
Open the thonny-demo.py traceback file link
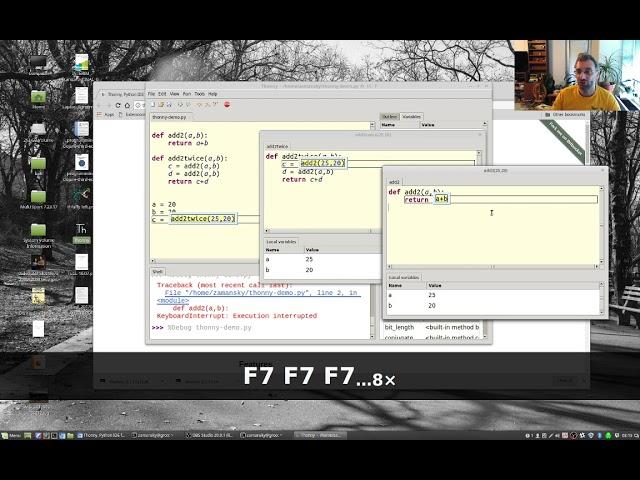pos(263,293)
